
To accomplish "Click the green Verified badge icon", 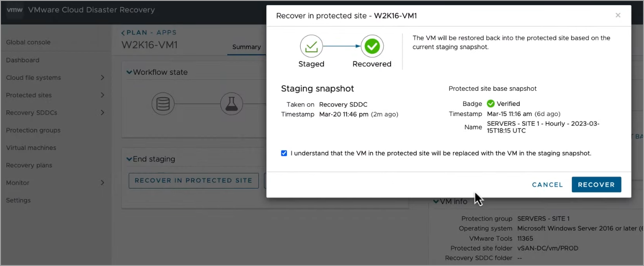I will click(x=491, y=104).
